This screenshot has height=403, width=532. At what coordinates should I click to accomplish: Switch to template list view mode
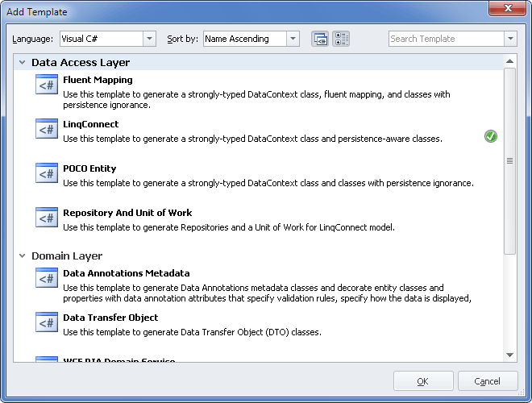(x=341, y=39)
